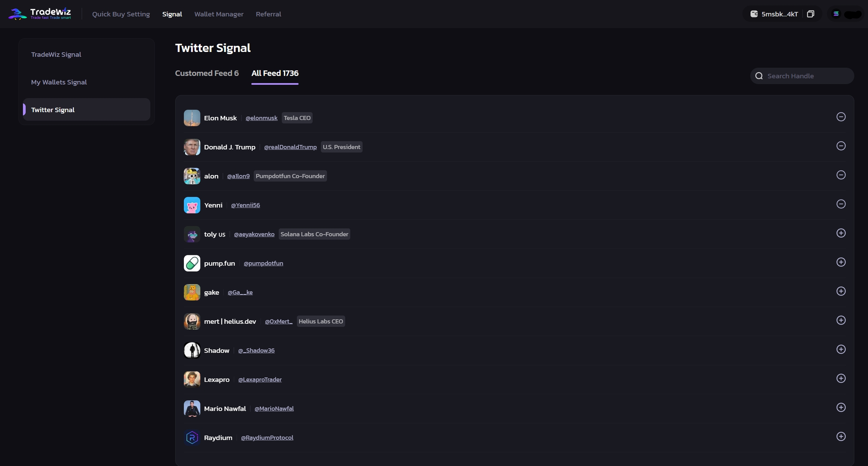Add Shadow to customed feed
868x466 pixels.
[841, 349]
